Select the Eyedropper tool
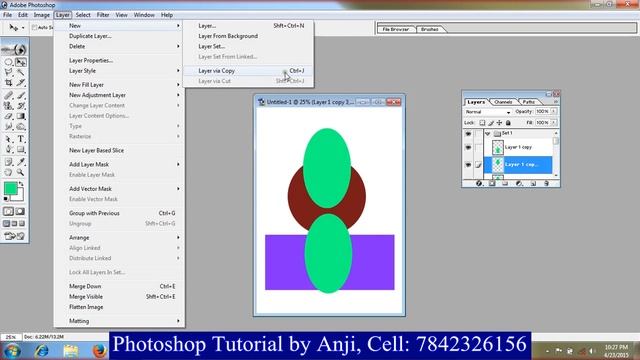This screenshot has height=360, width=640. click(x=20, y=162)
